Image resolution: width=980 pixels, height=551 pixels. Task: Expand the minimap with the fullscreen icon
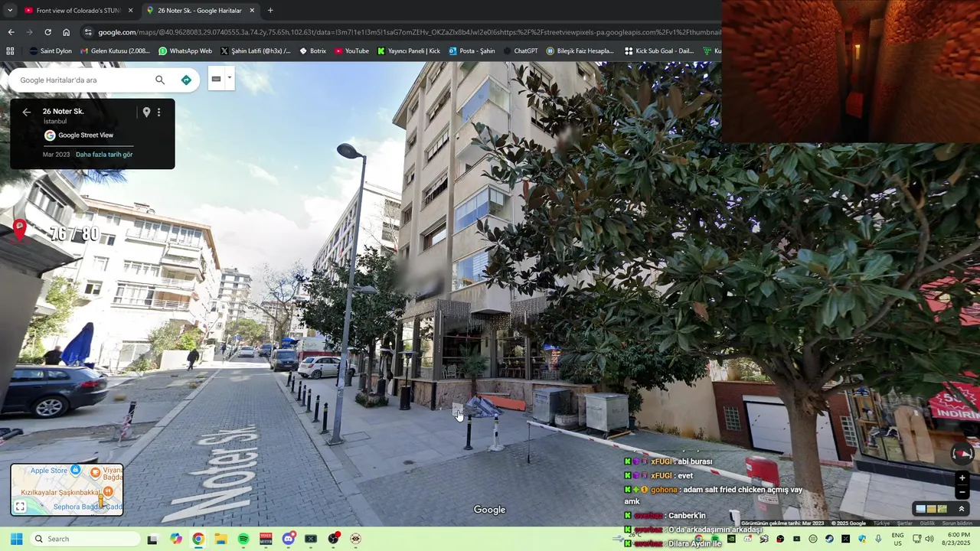[20, 506]
